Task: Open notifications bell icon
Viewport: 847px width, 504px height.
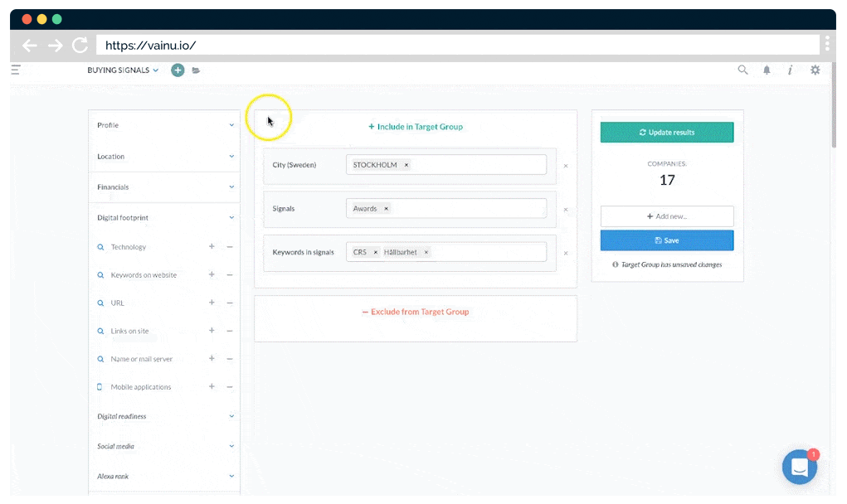Action: 767,70
